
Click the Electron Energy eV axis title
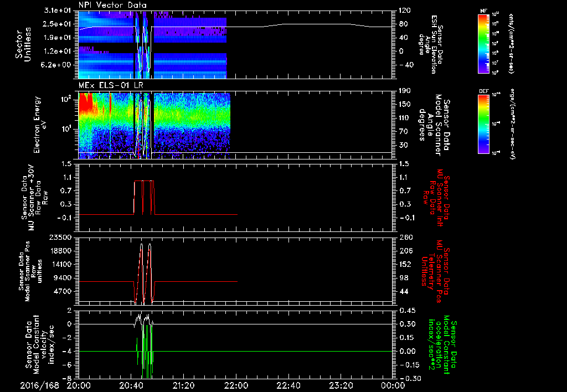[40, 125]
